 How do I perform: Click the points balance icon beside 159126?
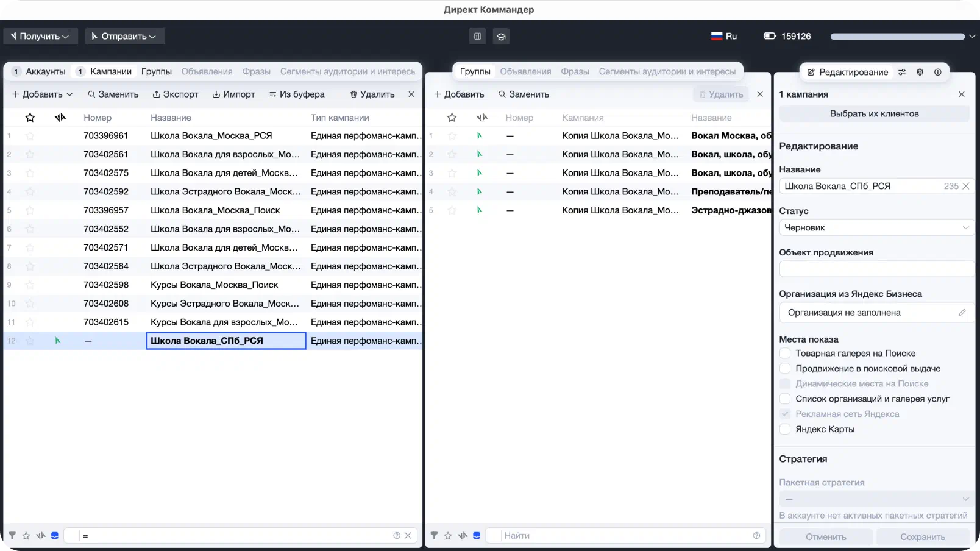click(x=770, y=36)
